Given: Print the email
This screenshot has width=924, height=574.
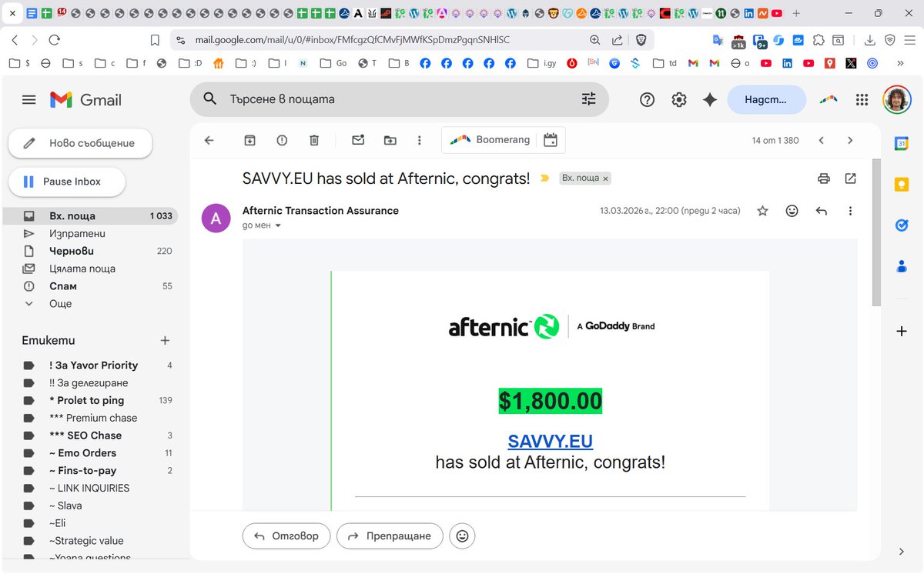Looking at the screenshot, I should pos(824,179).
